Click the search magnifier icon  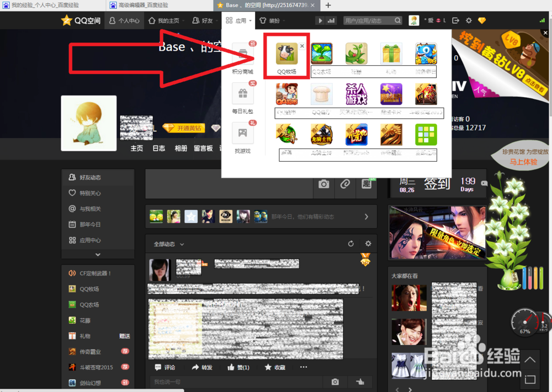(x=397, y=21)
